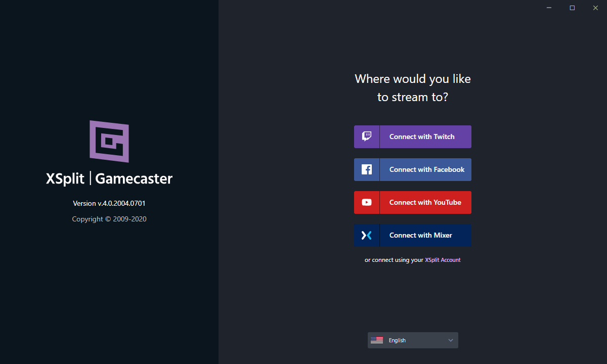Click the Mixer logo icon
607x364 pixels.
367,235
